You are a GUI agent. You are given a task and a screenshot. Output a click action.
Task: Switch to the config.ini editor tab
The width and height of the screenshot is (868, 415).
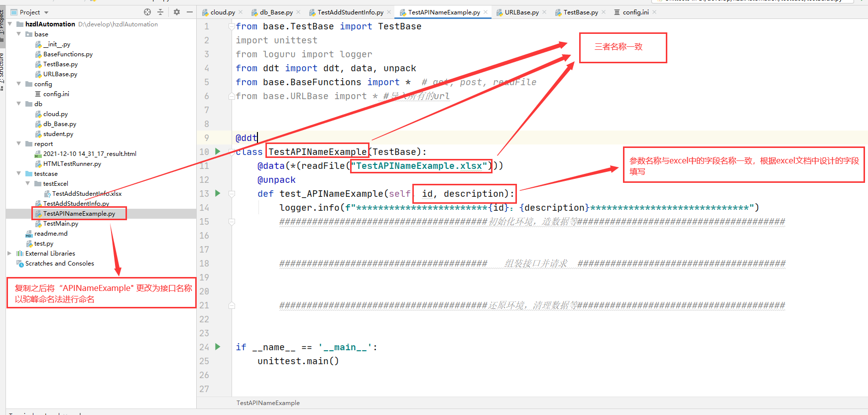point(636,12)
